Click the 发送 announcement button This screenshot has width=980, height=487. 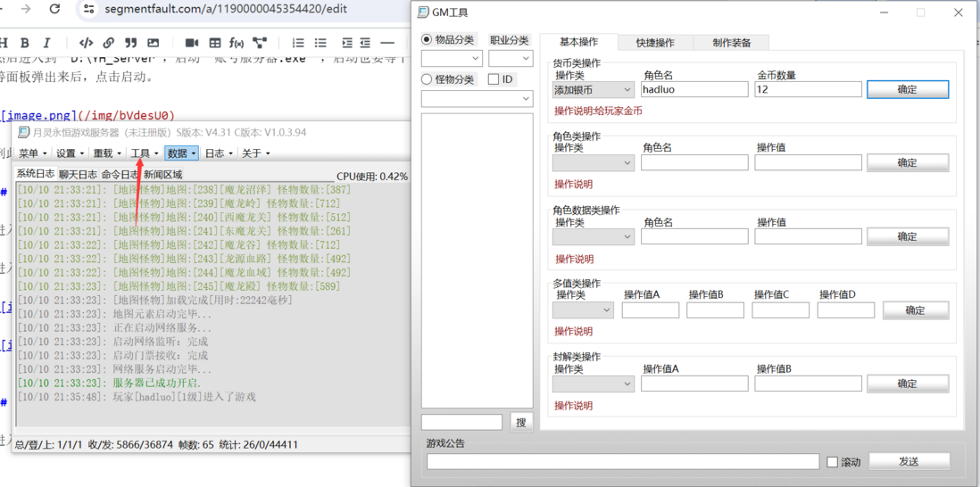click(x=909, y=461)
